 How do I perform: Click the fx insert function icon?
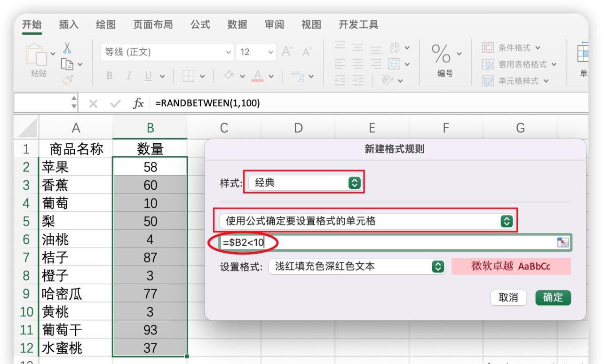tap(139, 103)
